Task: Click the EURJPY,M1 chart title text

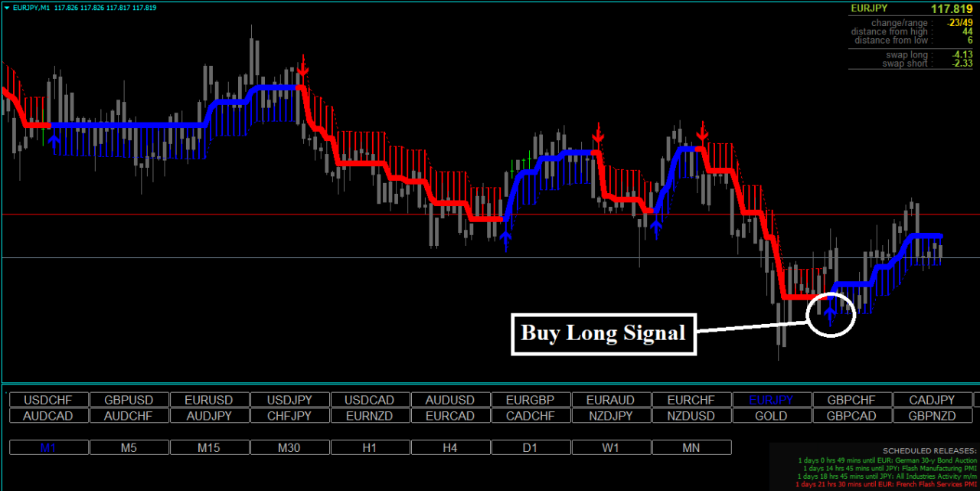Action: (x=31, y=7)
